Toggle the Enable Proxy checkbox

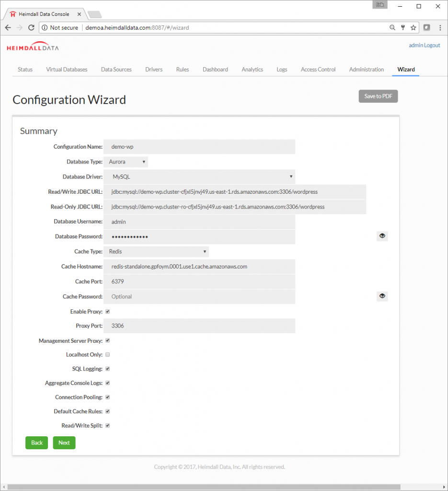coord(108,312)
